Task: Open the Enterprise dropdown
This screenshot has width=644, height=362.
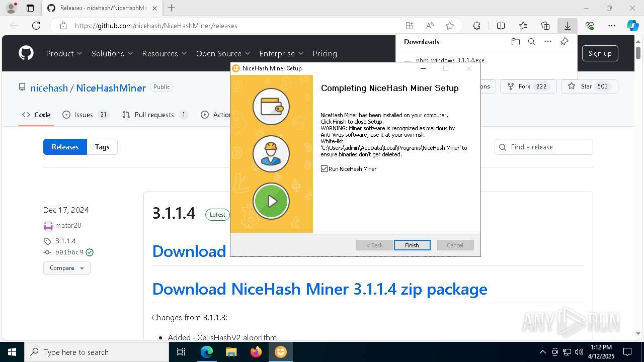Action: pos(281,53)
